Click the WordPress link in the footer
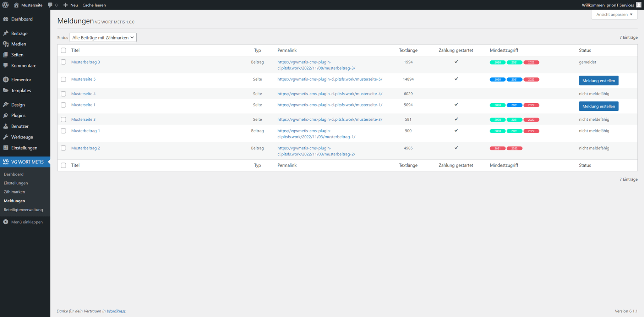This screenshot has width=644, height=317. pos(116,311)
